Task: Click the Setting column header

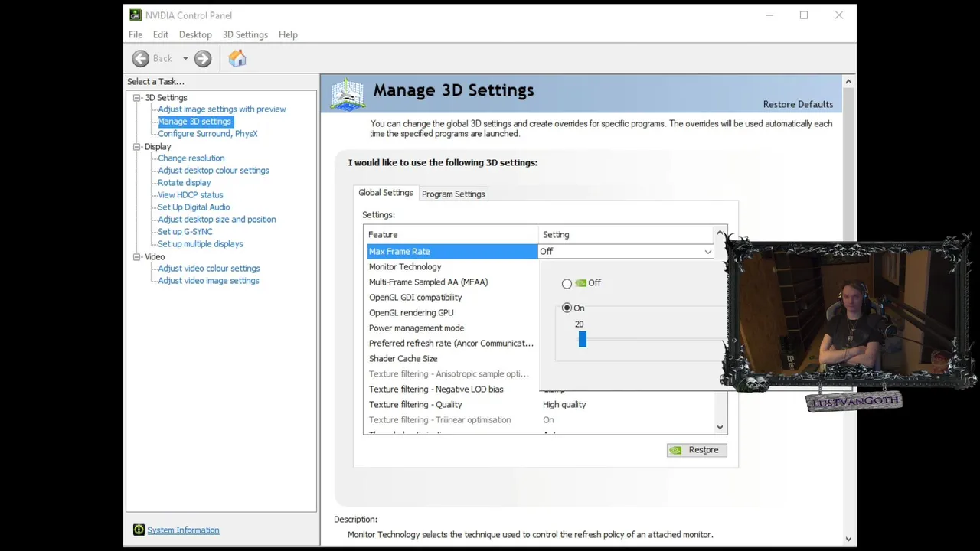Action: (x=626, y=234)
